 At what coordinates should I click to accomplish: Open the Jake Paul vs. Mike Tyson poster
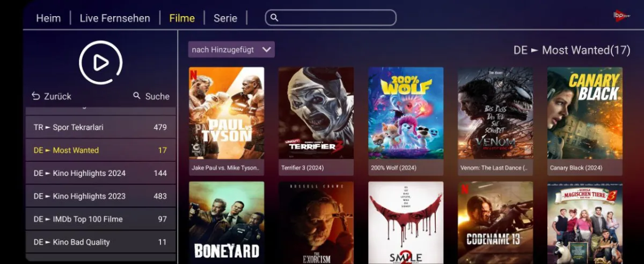tap(226, 113)
